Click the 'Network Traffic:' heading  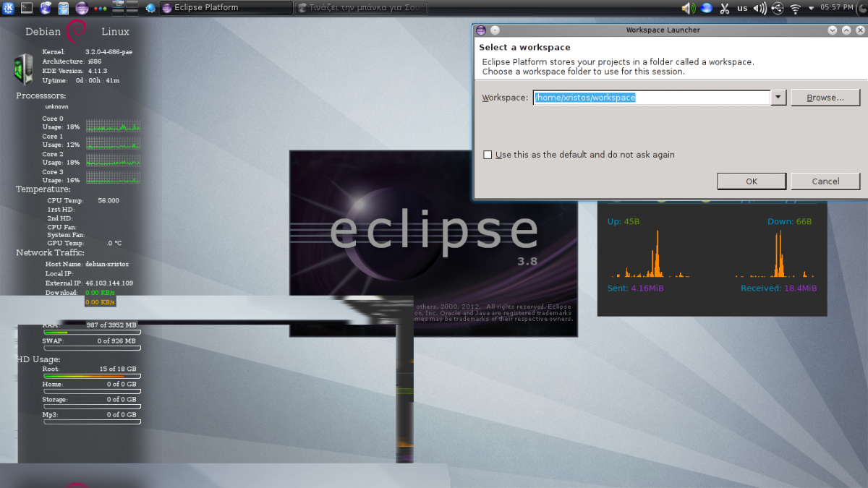point(51,253)
